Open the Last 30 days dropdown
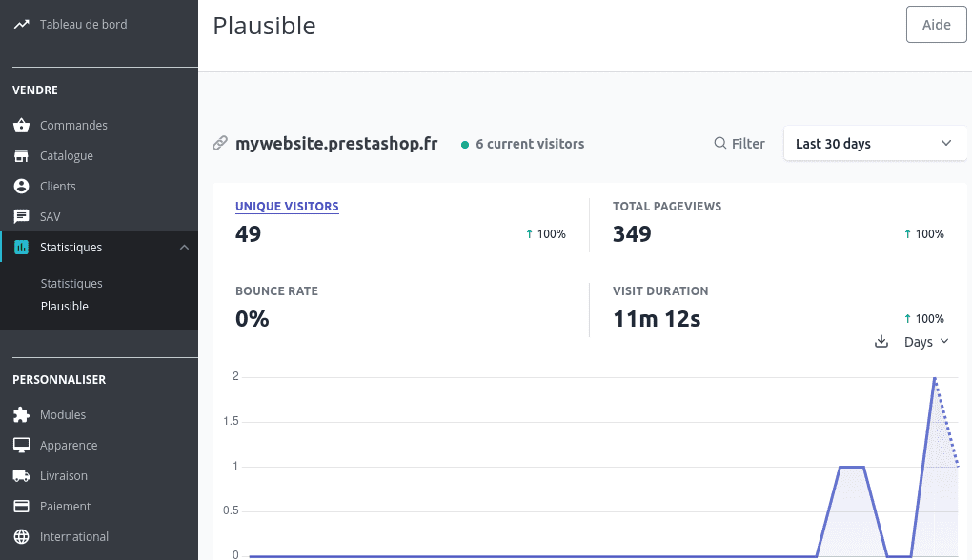This screenshot has width=972, height=560. pyautogui.click(x=875, y=143)
